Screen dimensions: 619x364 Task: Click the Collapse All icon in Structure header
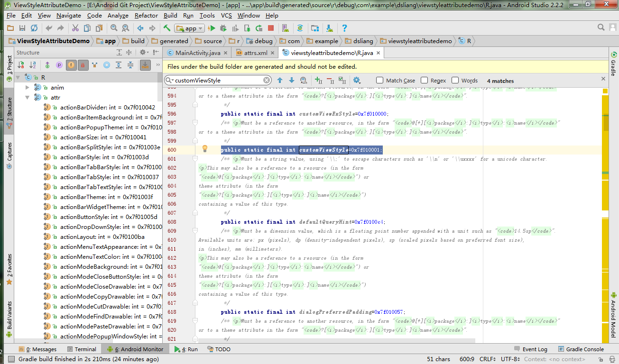tap(129, 53)
